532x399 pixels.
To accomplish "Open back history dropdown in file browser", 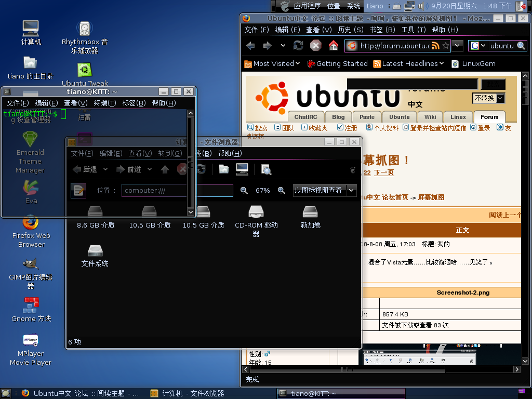I will coord(105,169).
